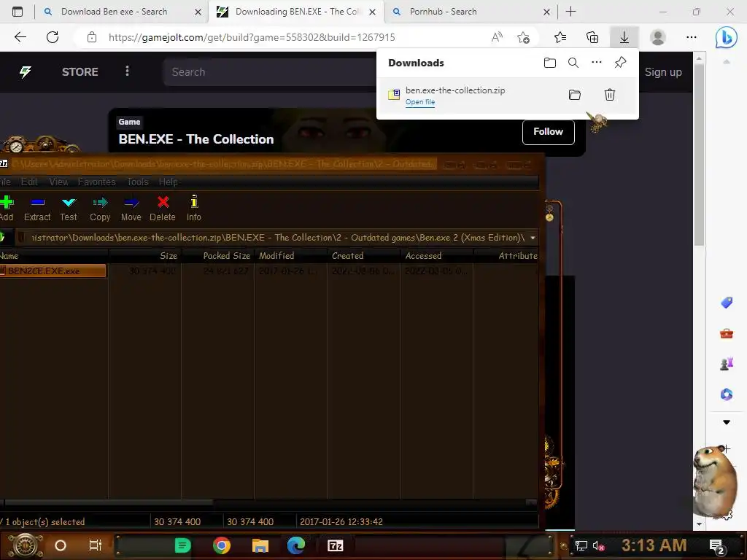This screenshot has width=747, height=560.
Task: Click the browser profile avatar icon
Action: [x=658, y=37]
